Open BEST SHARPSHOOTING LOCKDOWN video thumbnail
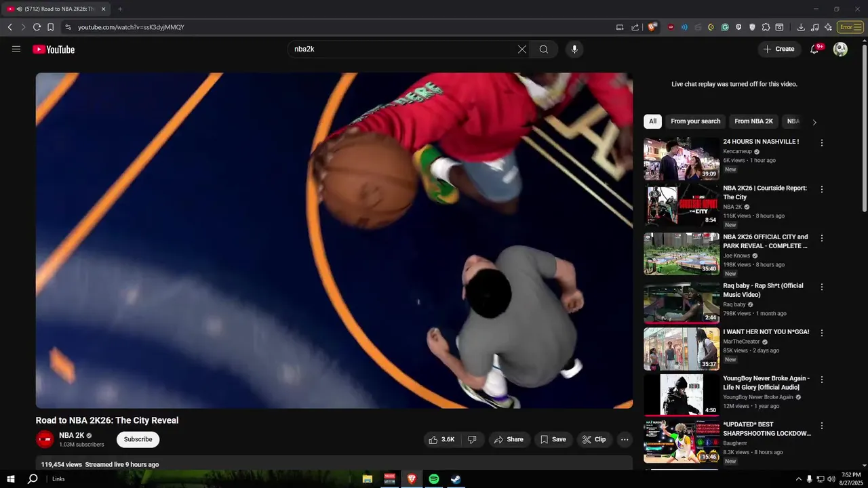This screenshot has height=488, width=868. [682, 441]
